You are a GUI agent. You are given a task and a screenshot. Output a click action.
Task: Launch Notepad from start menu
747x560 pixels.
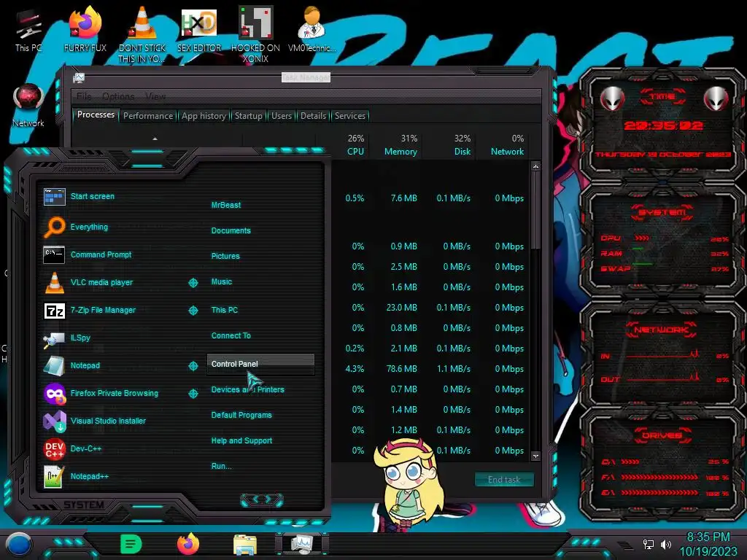(x=85, y=366)
